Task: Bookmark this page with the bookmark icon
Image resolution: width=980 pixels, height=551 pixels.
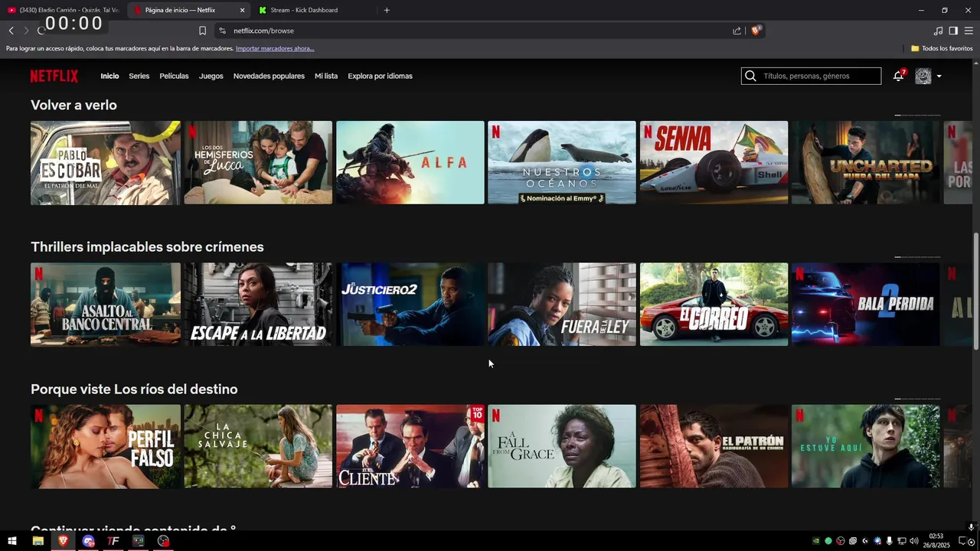Action: click(202, 31)
